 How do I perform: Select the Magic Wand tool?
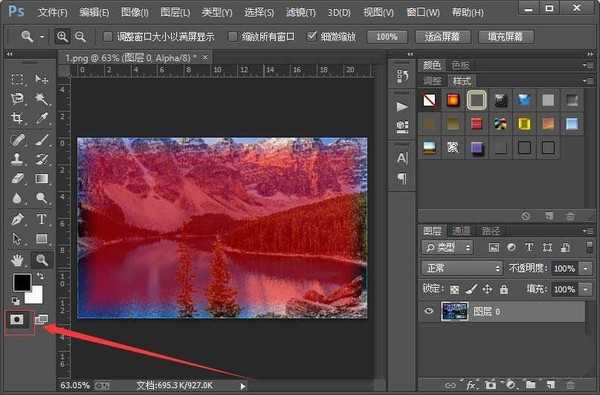pyautogui.click(x=41, y=99)
